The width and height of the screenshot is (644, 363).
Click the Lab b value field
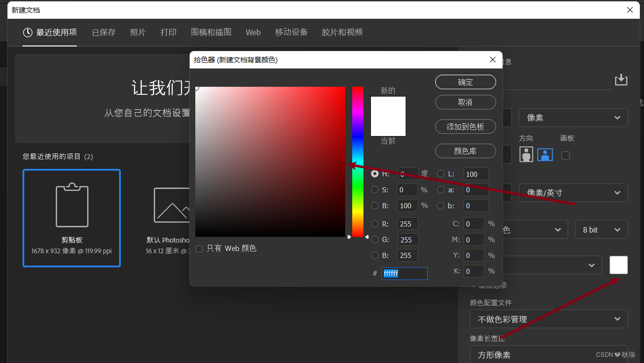tap(476, 205)
